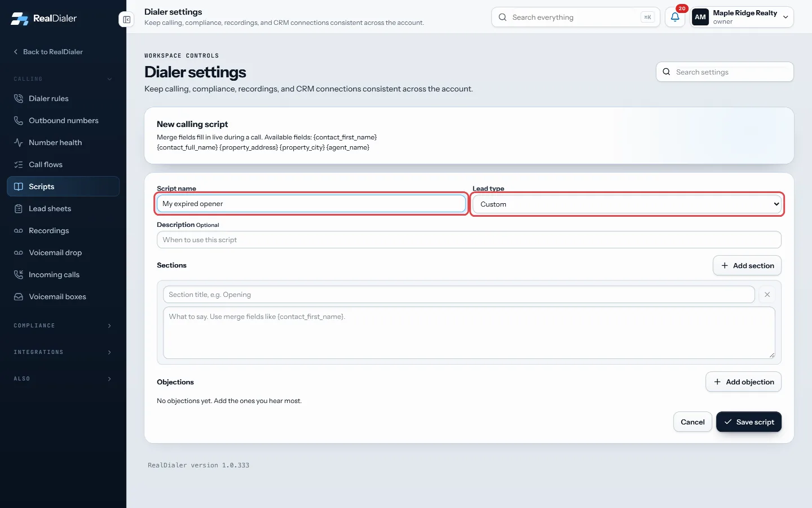812x508 pixels.
Task: Click the Add section button
Action: 747,266
